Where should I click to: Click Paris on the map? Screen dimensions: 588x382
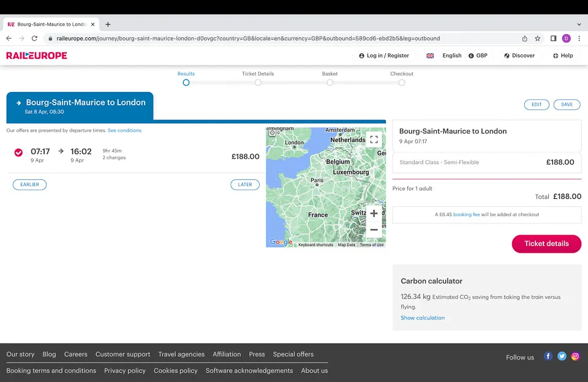tap(317, 181)
